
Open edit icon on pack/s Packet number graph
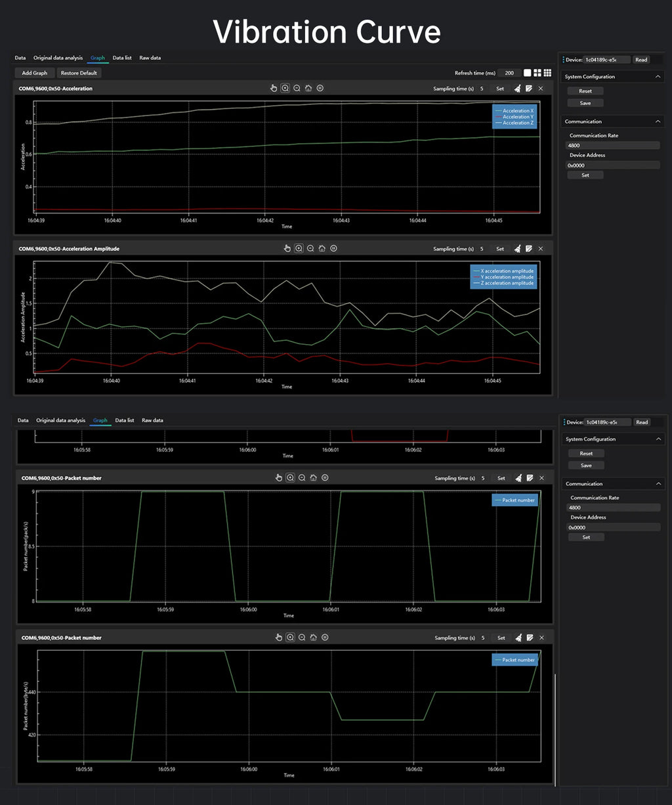coord(530,478)
